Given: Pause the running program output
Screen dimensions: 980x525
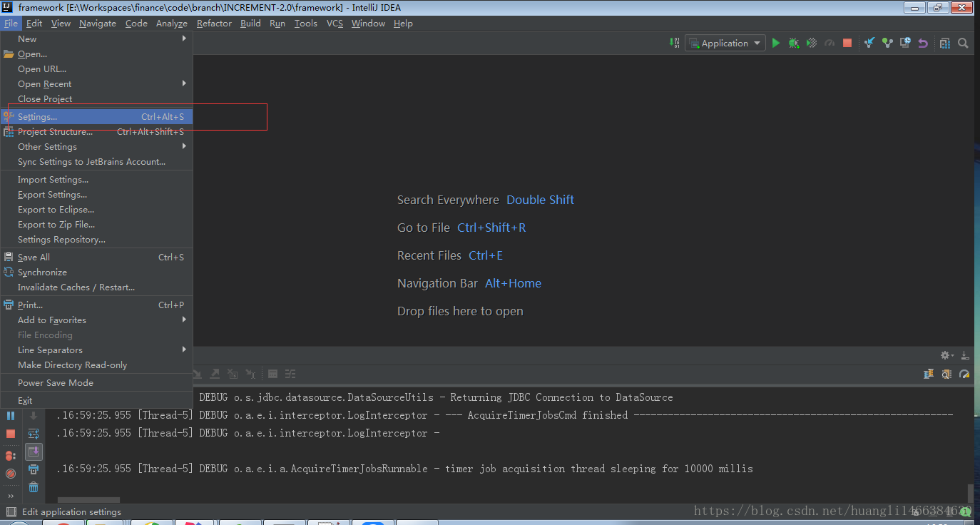Looking at the screenshot, I should coord(11,415).
